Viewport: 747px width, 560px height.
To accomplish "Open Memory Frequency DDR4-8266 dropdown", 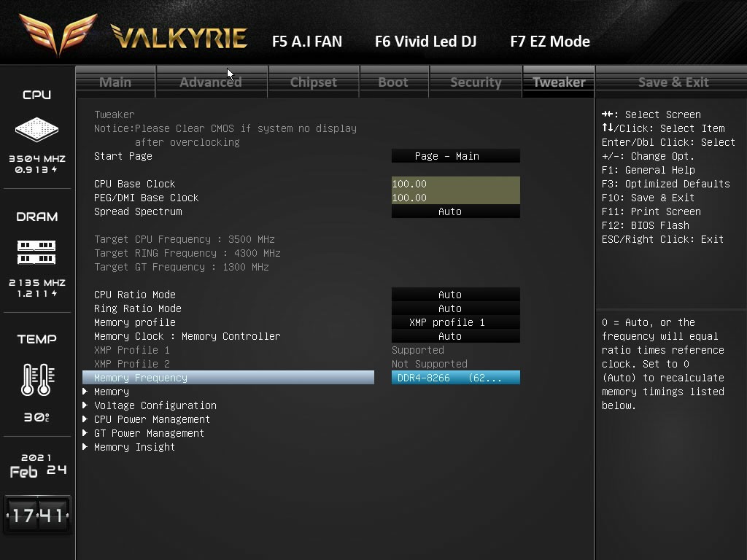I will point(455,378).
